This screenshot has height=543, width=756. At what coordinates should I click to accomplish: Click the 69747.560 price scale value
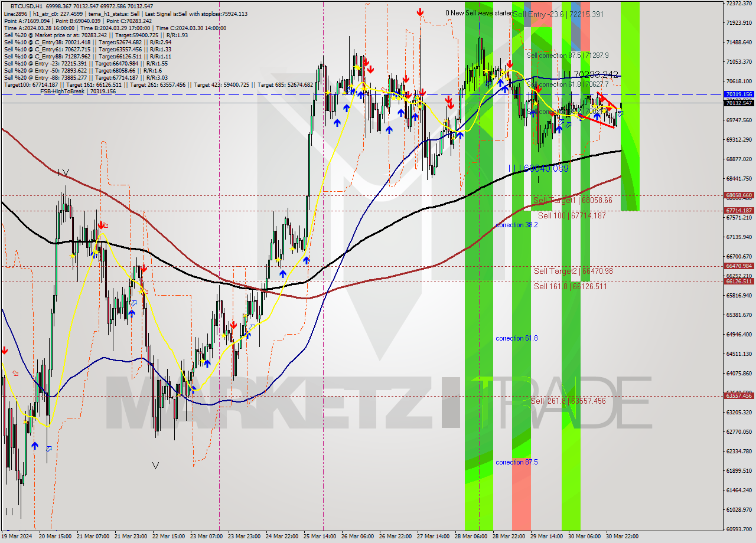click(739, 120)
